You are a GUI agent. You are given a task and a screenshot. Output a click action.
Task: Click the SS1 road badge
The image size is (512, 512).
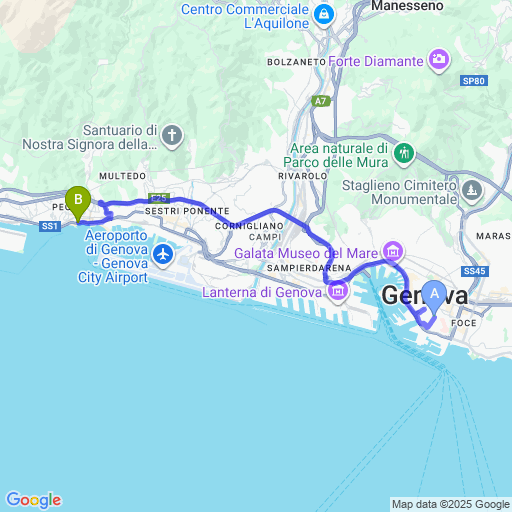50,226
